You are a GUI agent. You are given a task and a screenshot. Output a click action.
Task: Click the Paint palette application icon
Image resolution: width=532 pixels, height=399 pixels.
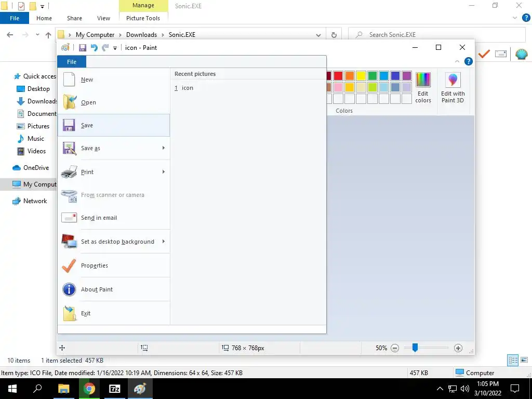point(65,48)
